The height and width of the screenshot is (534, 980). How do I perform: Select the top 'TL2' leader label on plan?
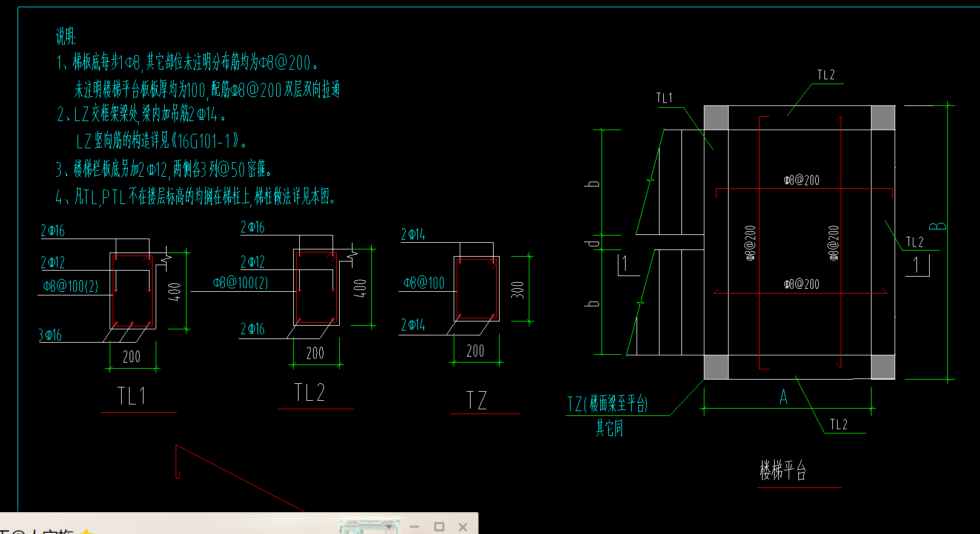coord(826,75)
